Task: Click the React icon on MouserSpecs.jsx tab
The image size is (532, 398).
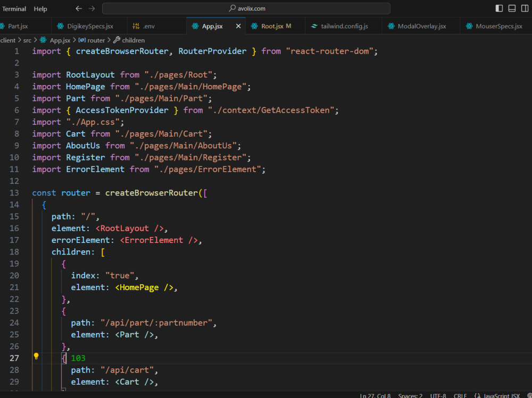Action: coord(469,26)
